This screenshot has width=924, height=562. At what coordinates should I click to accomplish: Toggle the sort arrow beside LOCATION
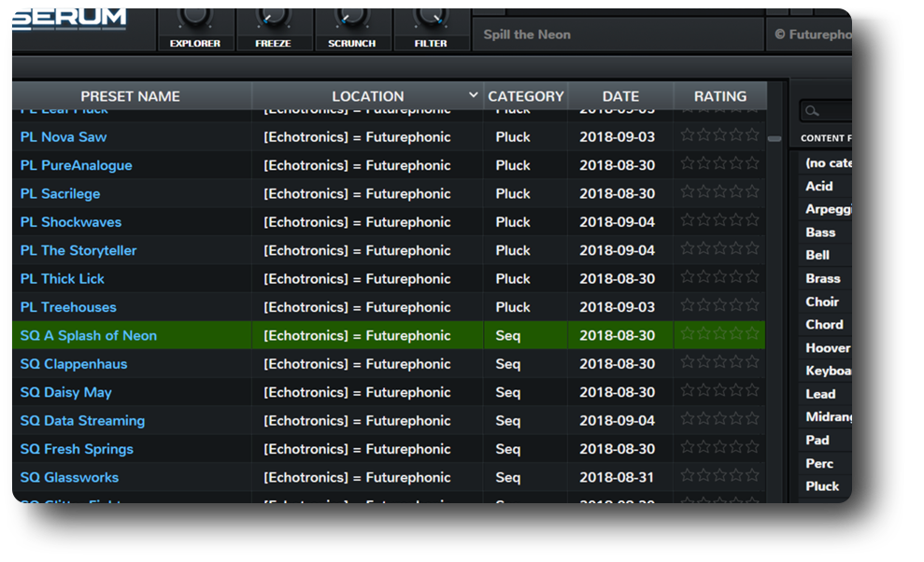click(473, 95)
